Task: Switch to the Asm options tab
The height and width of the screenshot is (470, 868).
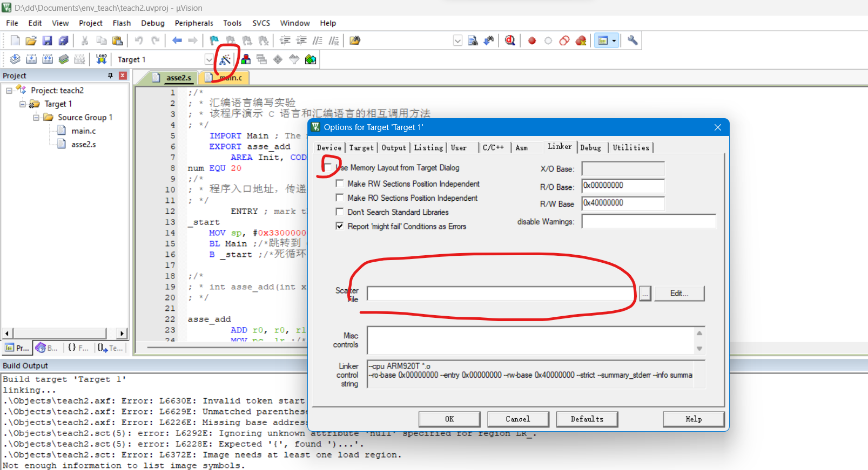Action: coord(521,147)
